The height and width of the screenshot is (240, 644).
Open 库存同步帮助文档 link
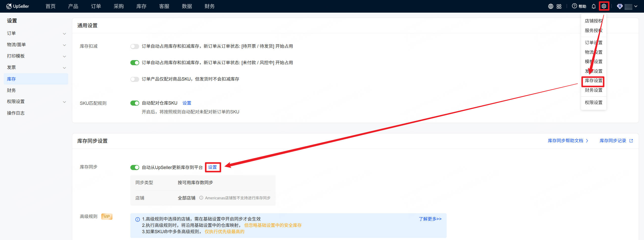click(x=568, y=141)
